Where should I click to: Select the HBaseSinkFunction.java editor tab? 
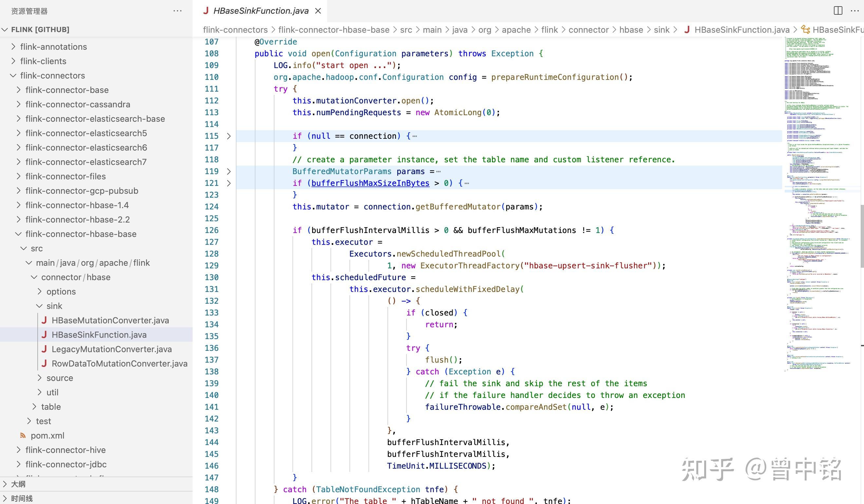pyautogui.click(x=261, y=11)
